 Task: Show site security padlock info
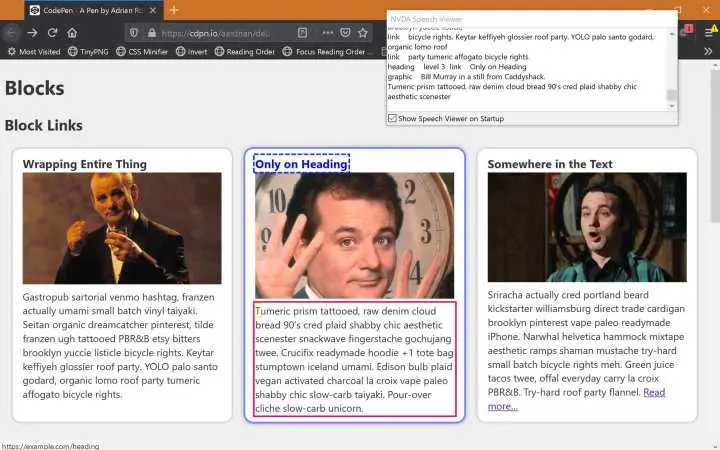pyautogui.click(x=152, y=33)
